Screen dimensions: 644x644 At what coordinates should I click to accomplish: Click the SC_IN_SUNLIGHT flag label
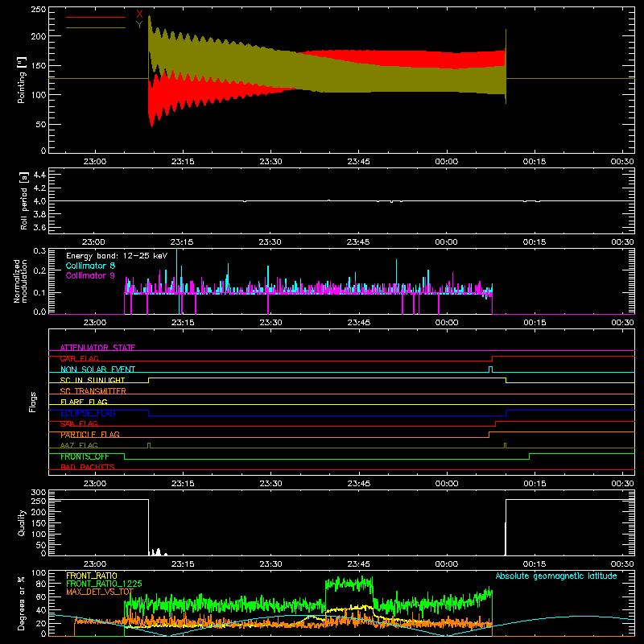coord(93,380)
